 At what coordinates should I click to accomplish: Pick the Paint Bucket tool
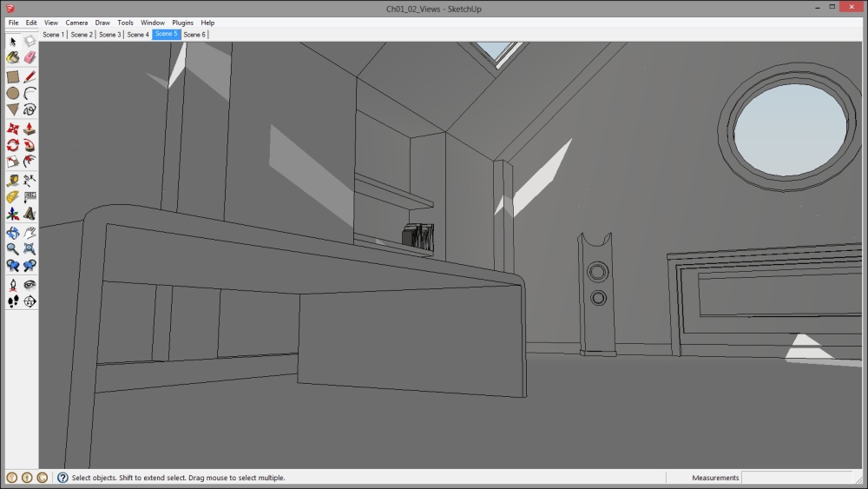[13, 57]
